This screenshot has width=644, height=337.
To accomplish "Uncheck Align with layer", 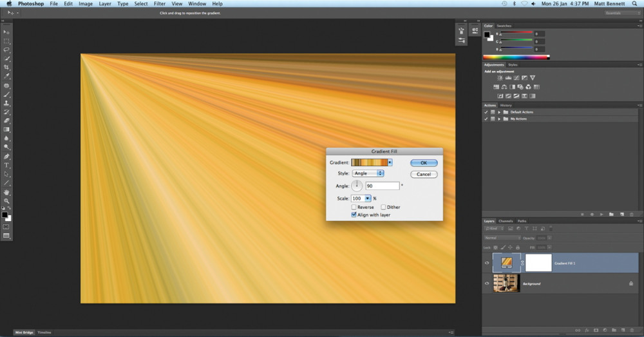I will point(354,215).
